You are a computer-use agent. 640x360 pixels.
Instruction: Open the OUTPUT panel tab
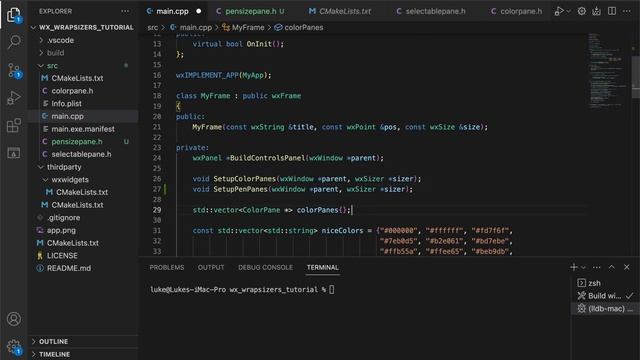click(211, 267)
